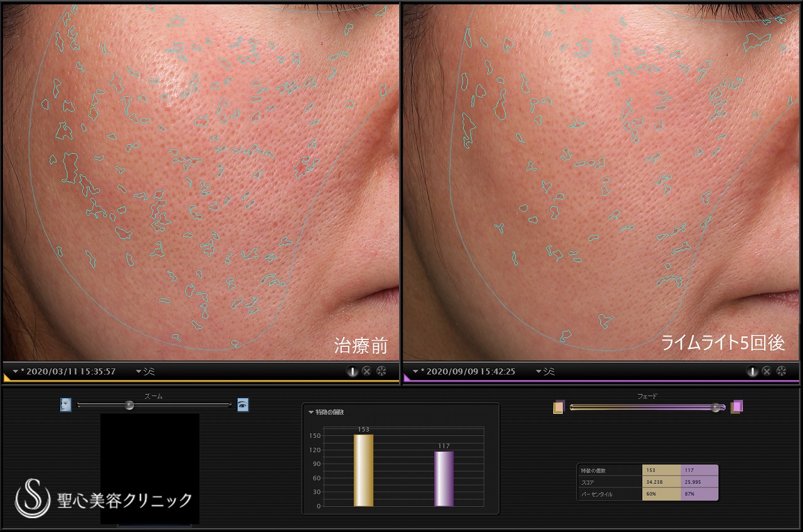Click the zoom slider handle
This screenshot has width=803, height=532.
coord(129,405)
